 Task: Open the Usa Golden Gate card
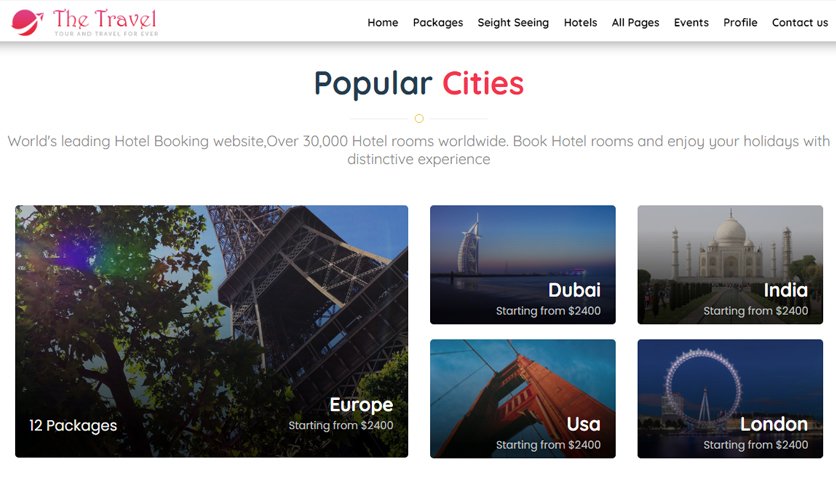tap(522, 399)
